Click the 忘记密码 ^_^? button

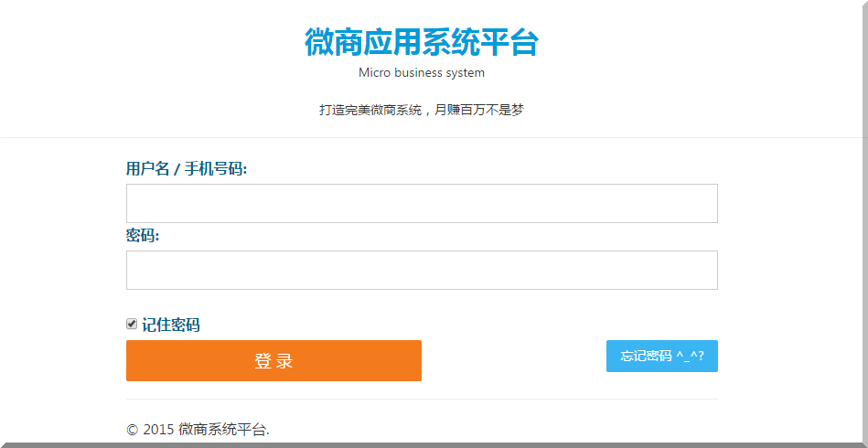click(x=661, y=356)
